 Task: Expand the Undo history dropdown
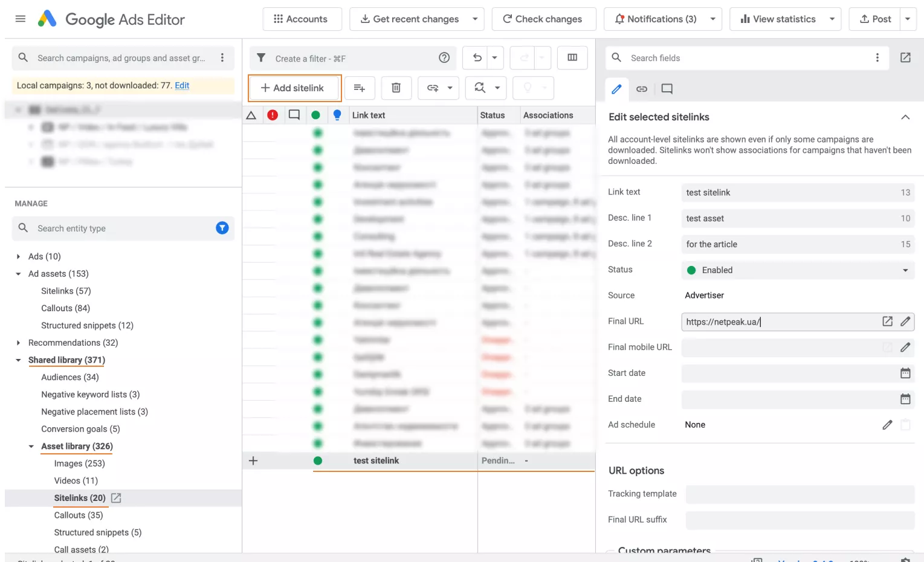point(495,58)
